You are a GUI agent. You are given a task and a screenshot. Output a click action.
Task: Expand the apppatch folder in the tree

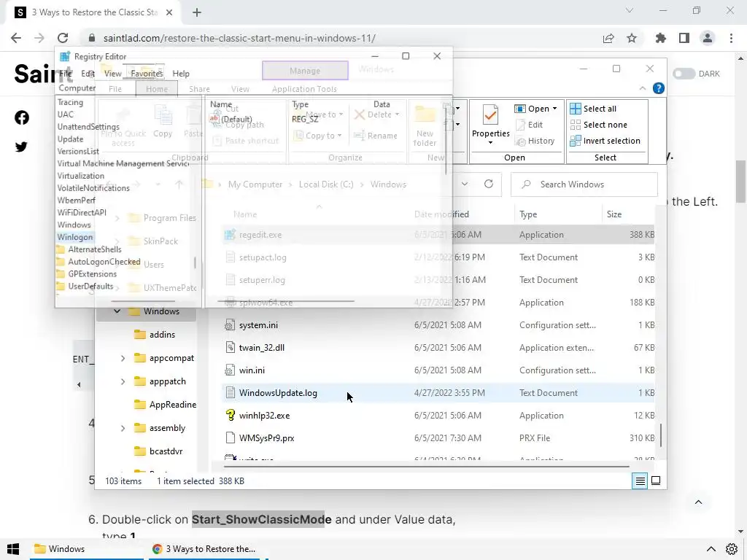pos(123,381)
